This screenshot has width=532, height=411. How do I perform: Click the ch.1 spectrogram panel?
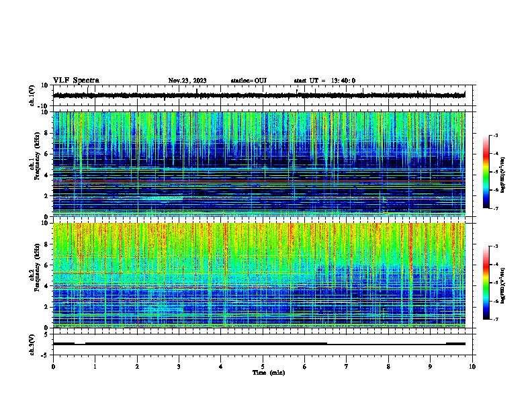coord(259,164)
